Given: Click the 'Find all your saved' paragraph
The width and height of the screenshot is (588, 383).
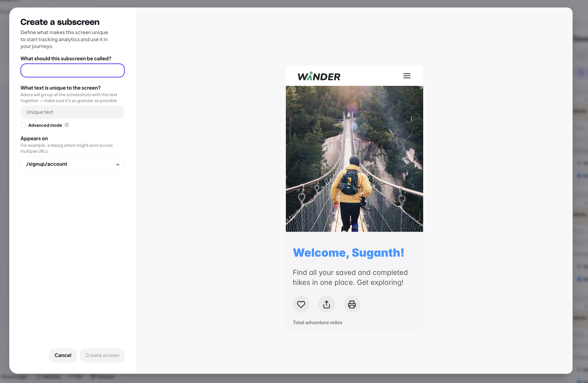Looking at the screenshot, I should (x=350, y=277).
